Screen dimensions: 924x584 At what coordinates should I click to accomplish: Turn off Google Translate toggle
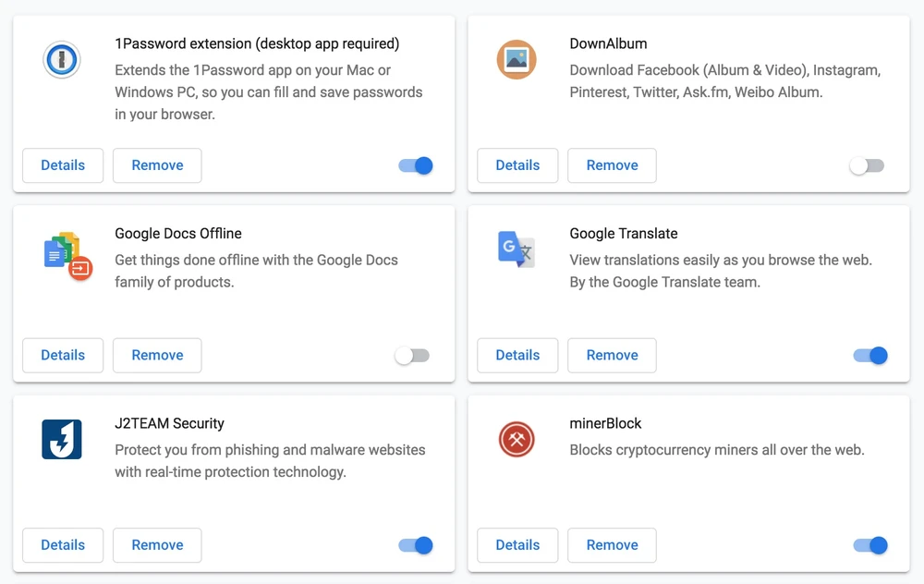pyautogui.click(x=870, y=355)
